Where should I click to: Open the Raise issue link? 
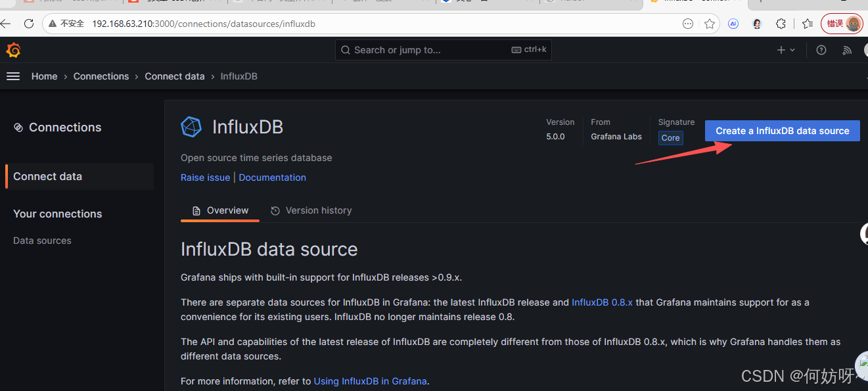point(206,177)
